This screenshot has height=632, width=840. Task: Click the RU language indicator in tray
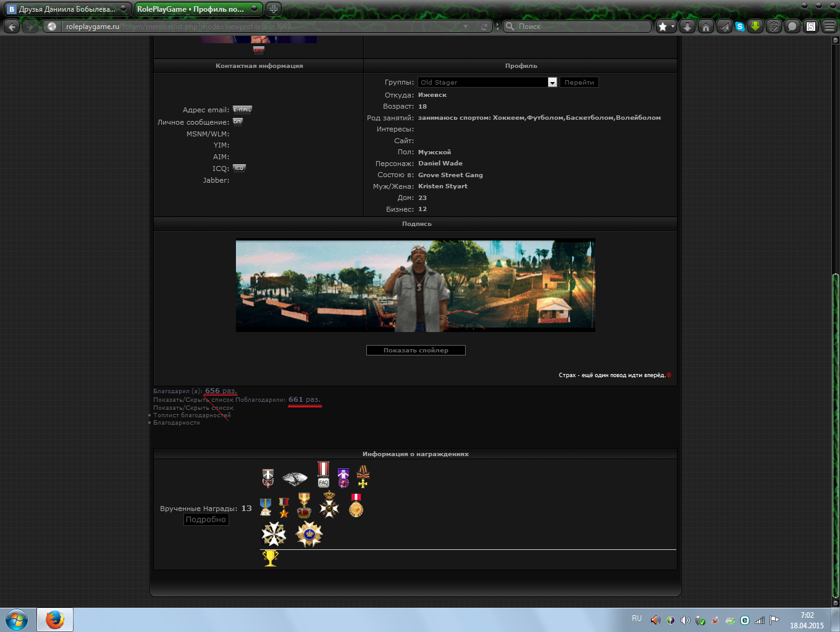pyautogui.click(x=637, y=618)
